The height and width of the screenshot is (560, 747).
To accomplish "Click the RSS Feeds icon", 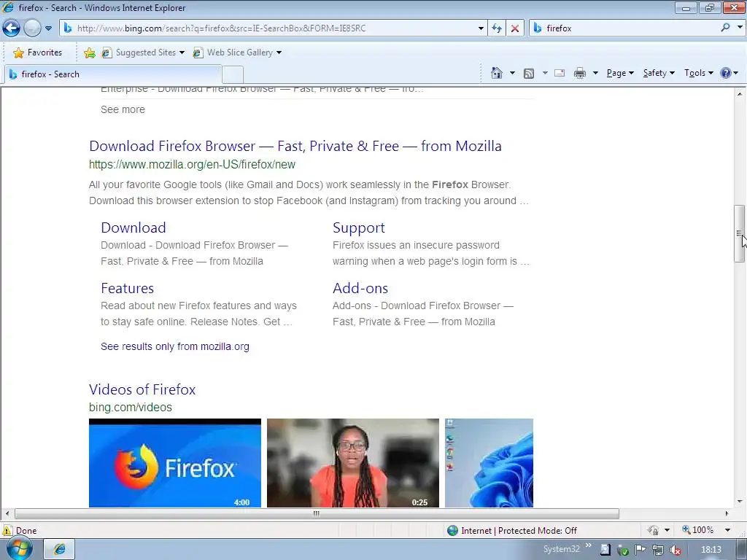I will click(529, 74).
